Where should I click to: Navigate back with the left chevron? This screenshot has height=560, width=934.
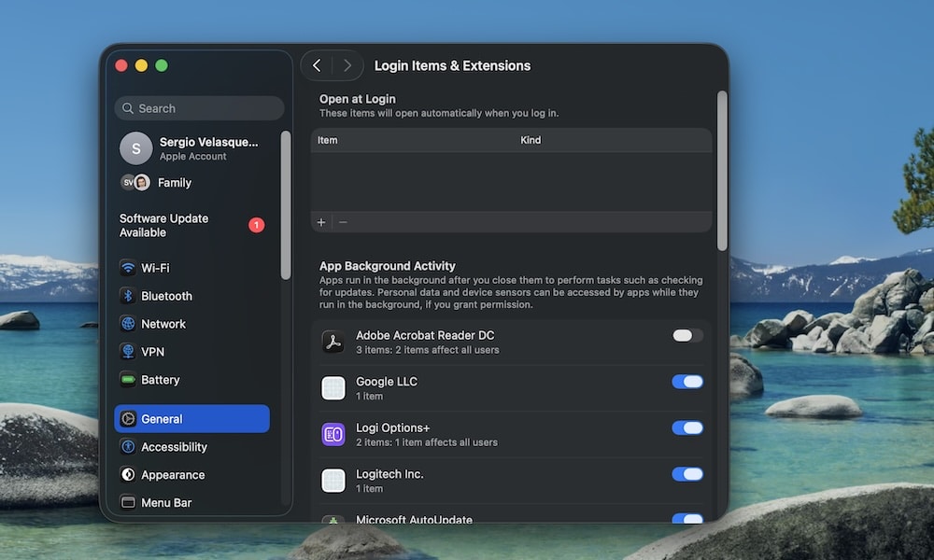(x=317, y=65)
